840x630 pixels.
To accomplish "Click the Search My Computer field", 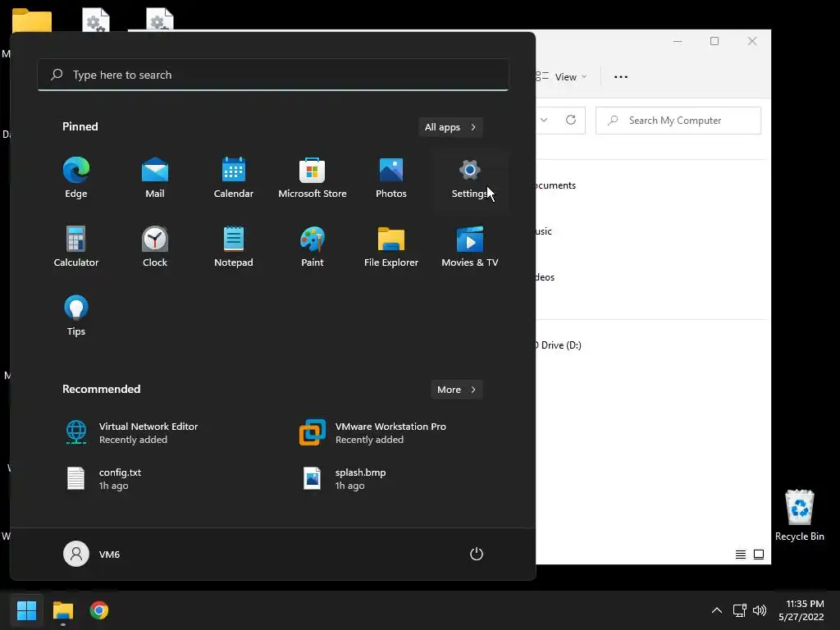I will point(678,121).
